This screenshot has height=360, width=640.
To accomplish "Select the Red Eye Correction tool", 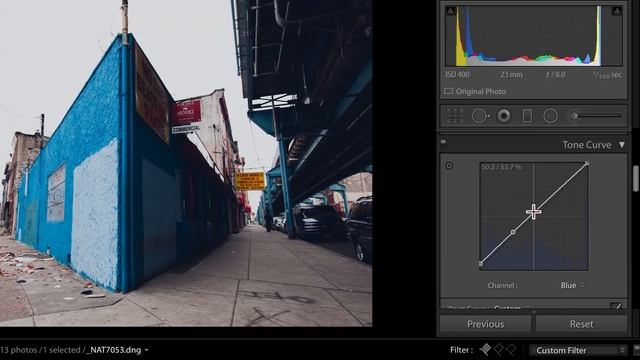I will 504,116.
